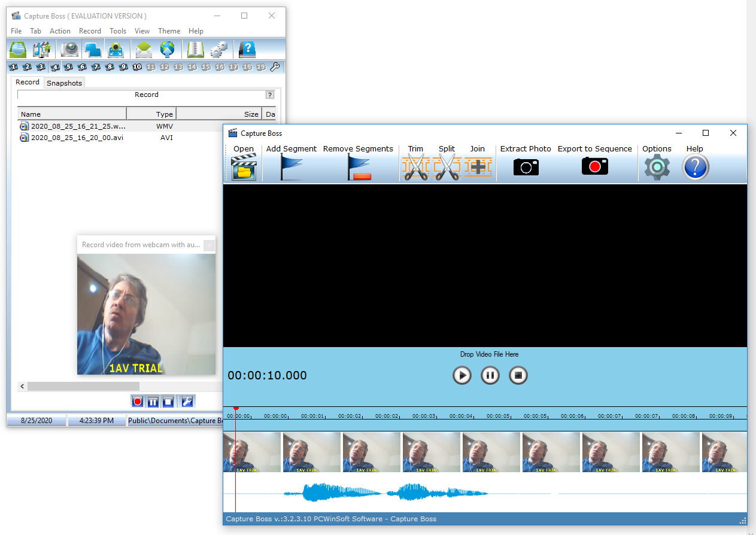The width and height of the screenshot is (756, 535).
Task: Start recording with the red record button
Action: (138, 402)
